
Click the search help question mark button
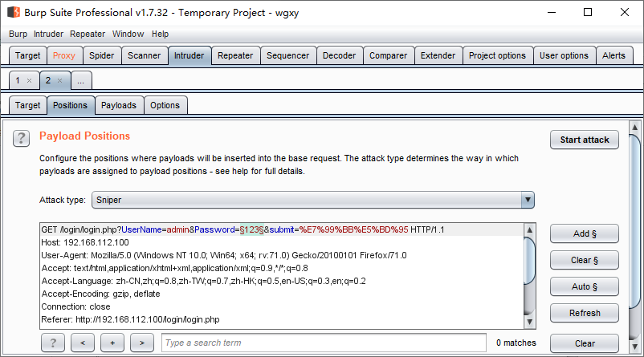click(x=52, y=343)
